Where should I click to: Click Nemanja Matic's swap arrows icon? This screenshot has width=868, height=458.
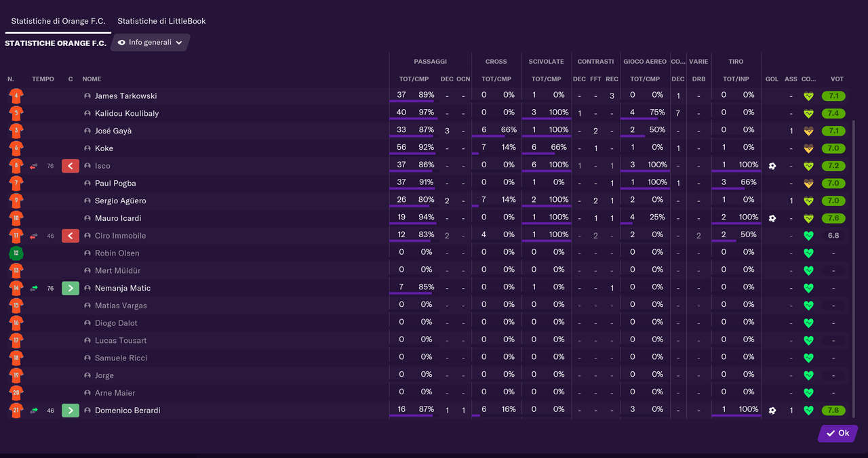[x=34, y=288]
